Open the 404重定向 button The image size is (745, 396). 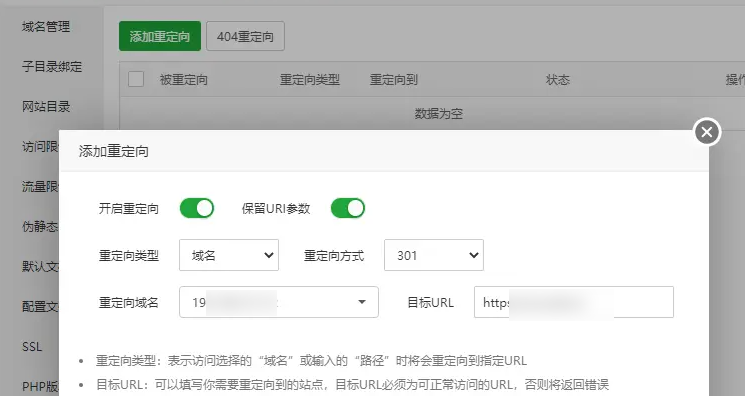(x=245, y=36)
